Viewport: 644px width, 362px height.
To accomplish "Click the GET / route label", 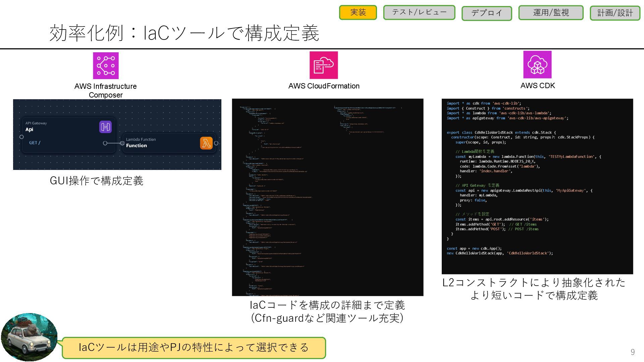I will tap(35, 143).
